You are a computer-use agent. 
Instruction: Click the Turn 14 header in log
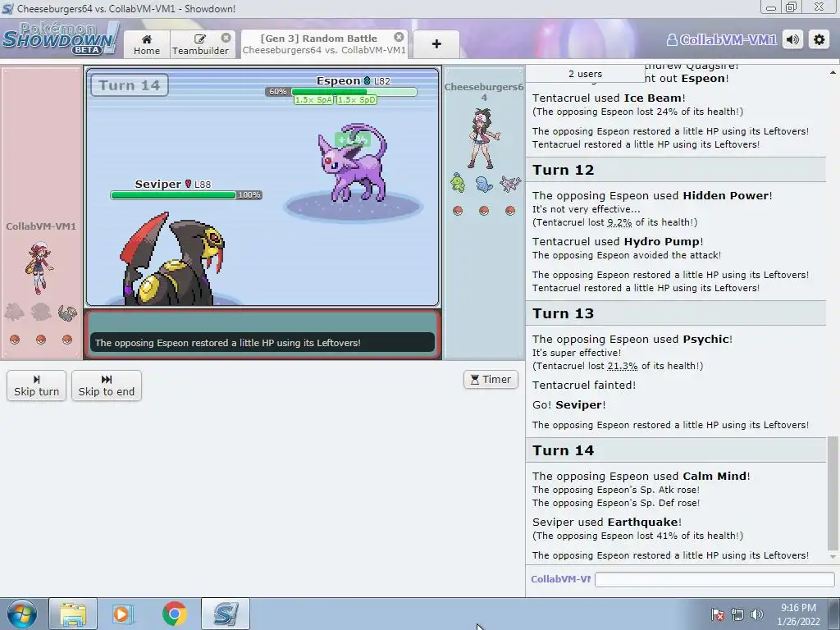point(676,450)
